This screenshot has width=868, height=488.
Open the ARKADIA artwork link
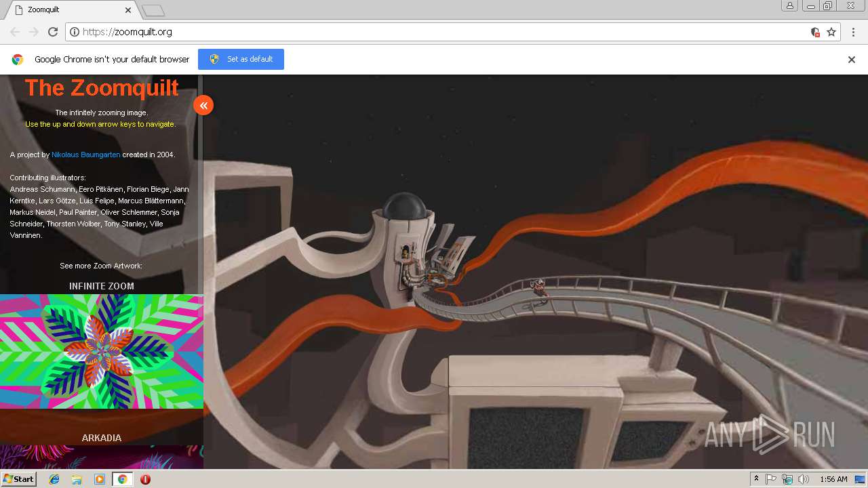[102, 438]
